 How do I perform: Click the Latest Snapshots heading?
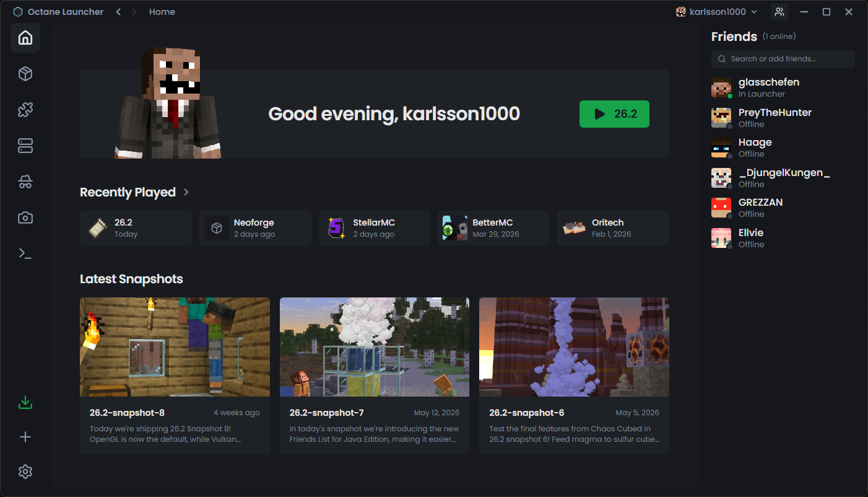131,279
